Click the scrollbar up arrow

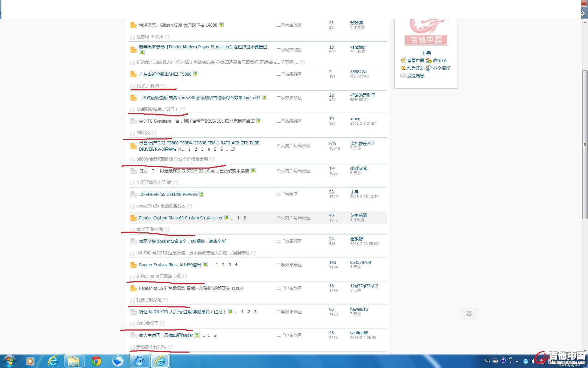585,22
